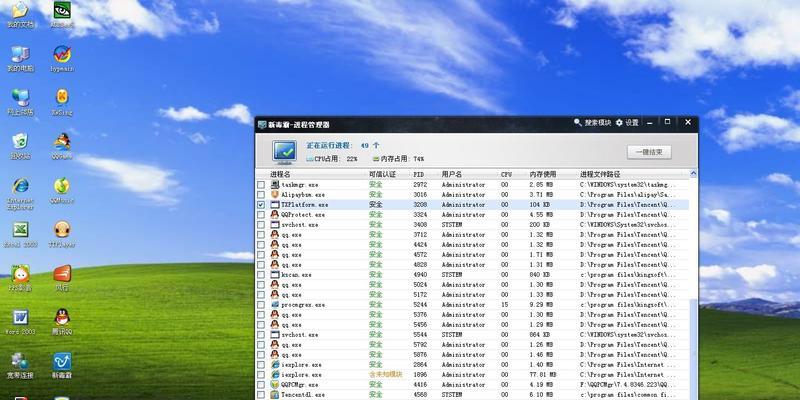The image size is (800, 400).
Task: Click the 840 KB memory value
Action: point(539,274)
